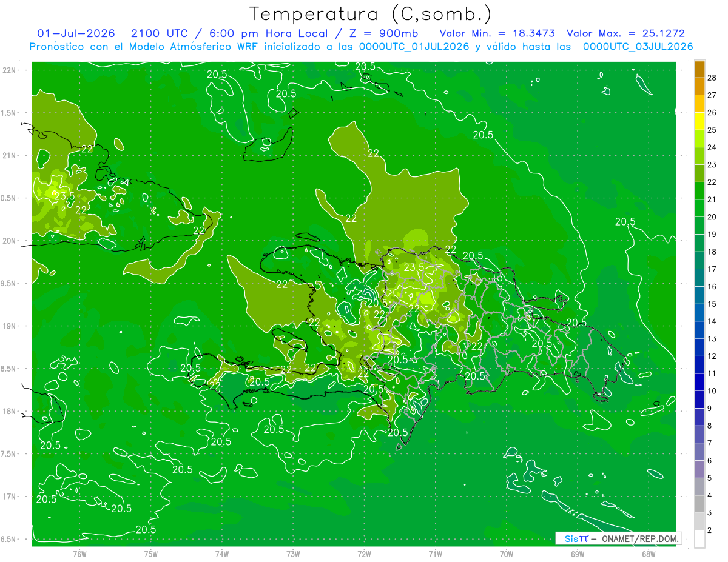Click the '0.5N' latitude axis label
This screenshot has width=728, height=562.
click(x=9, y=198)
